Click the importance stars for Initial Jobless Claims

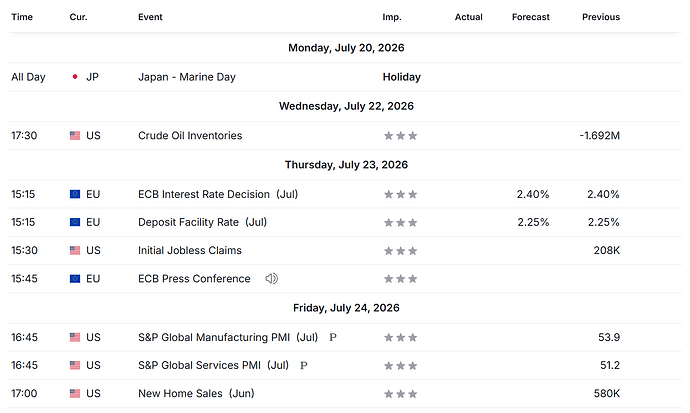point(400,251)
